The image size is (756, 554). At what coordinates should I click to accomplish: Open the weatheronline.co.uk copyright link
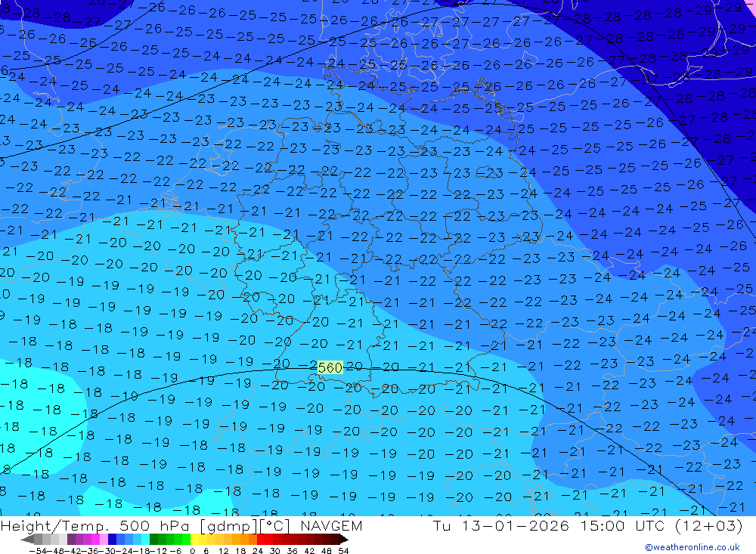point(692,547)
